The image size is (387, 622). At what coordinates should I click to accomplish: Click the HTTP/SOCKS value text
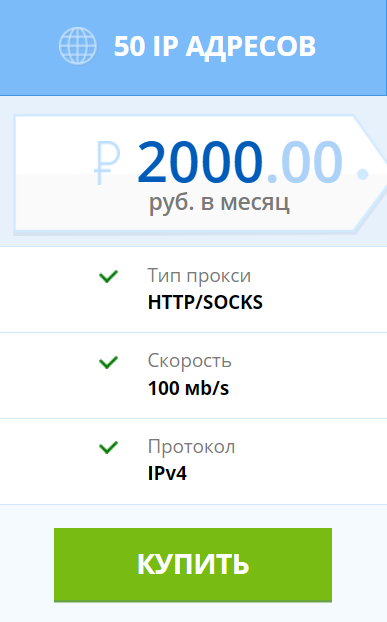coord(205,302)
